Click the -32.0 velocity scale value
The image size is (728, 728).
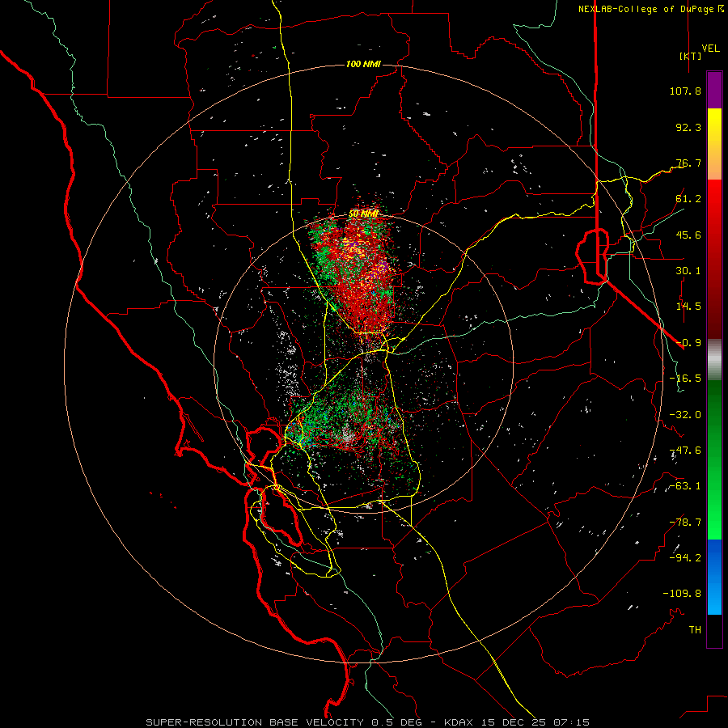685,415
